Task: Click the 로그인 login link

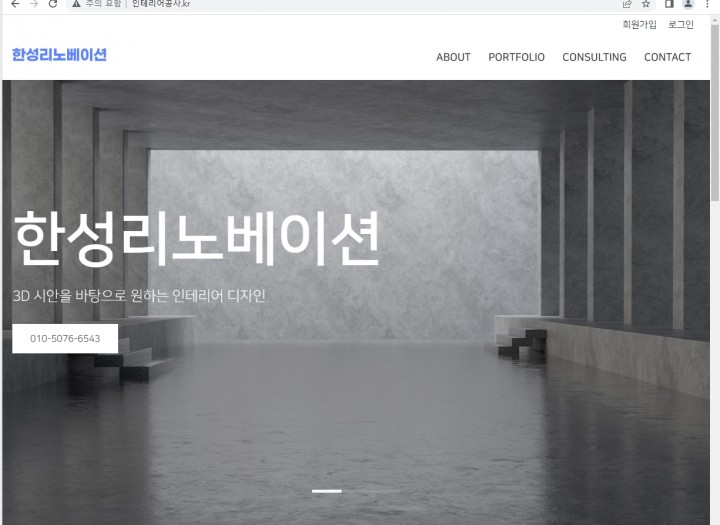Action: click(681, 24)
